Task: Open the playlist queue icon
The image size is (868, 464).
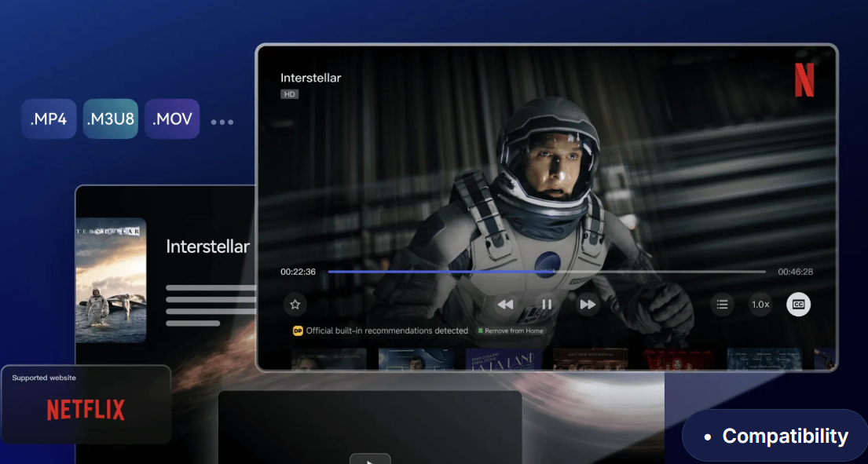Action: click(722, 304)
